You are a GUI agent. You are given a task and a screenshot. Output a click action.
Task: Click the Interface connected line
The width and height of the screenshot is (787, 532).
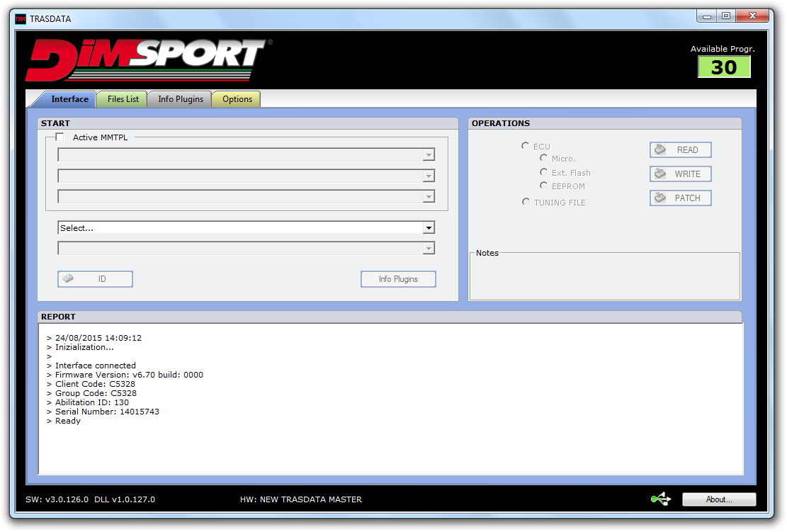pyautogui.click(x=96, y=366)
